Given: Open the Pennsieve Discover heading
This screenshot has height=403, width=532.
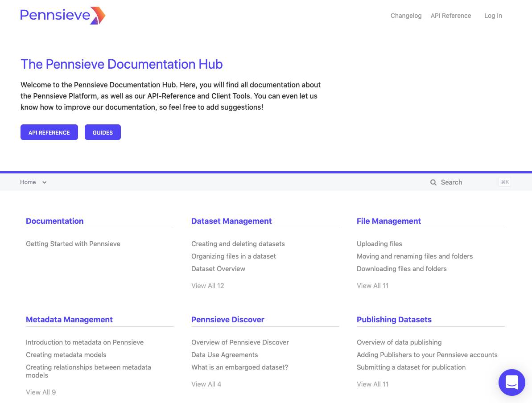Looking at the screenshot, I should (x=228, y=320).
